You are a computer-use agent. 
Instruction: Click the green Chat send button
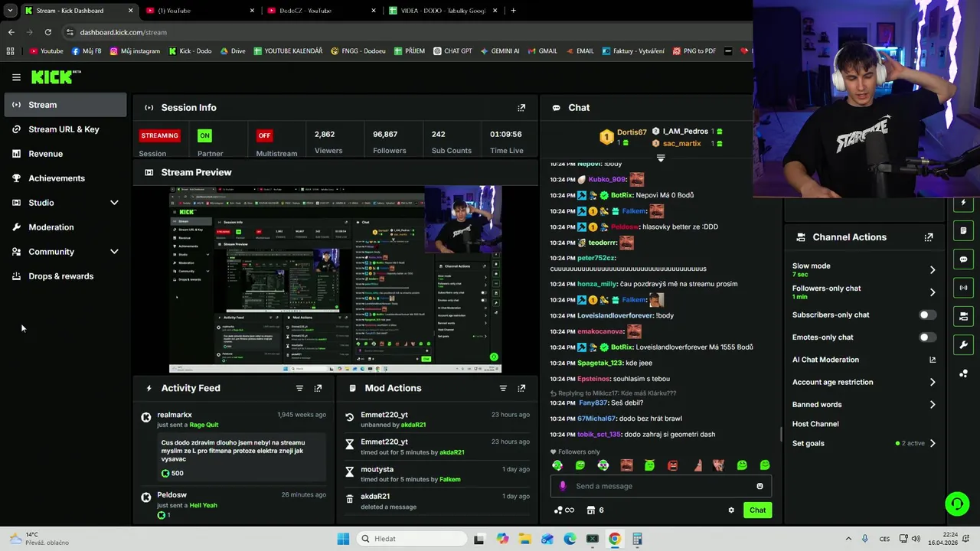[757, 510]
